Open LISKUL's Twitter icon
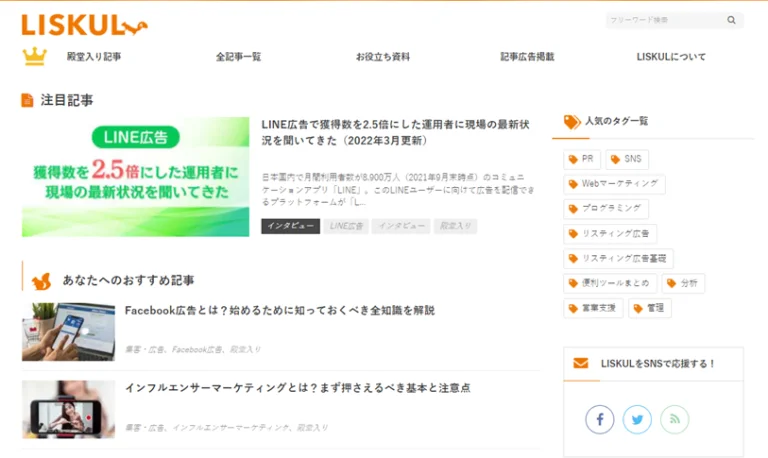768x458 pixels. pyautogui.click(x=637, y=419)
